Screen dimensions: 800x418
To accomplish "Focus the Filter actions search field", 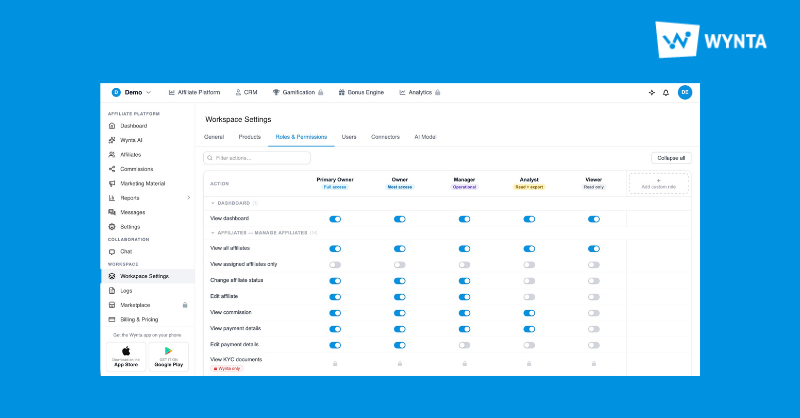I will [257, 158].
